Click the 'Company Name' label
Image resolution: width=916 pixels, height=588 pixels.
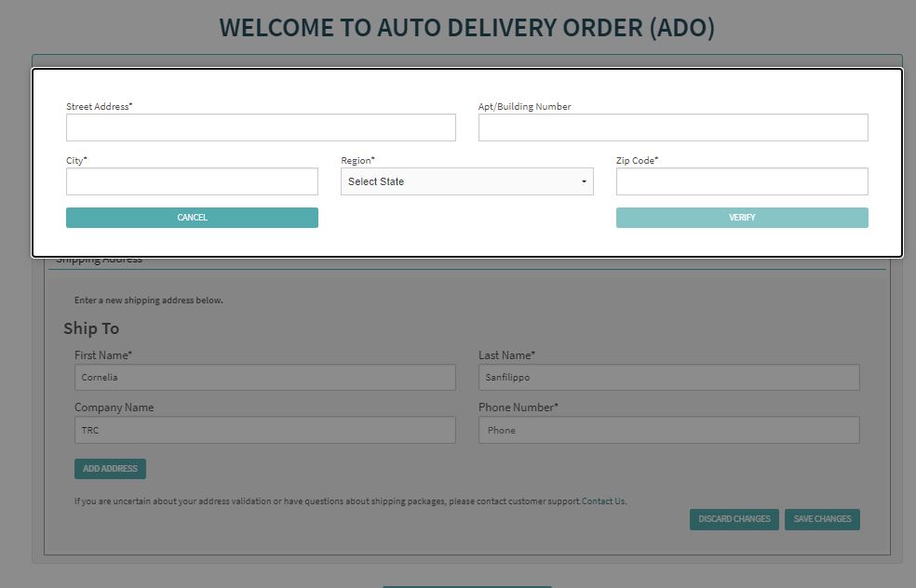(x=114, y=408)
